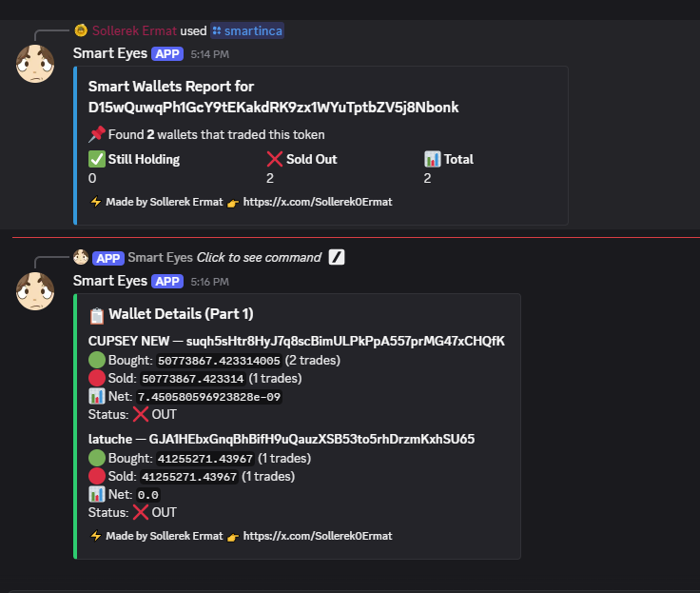Click the Smart Eyes username at 5:16 PM
The height and width of the screenshot is (593, 700).
(x=110, y=281)
